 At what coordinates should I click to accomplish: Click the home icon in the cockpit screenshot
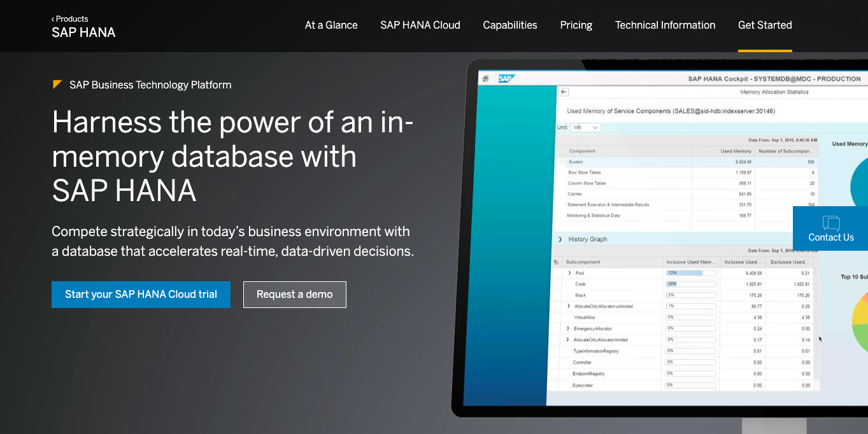click(485, 79)
